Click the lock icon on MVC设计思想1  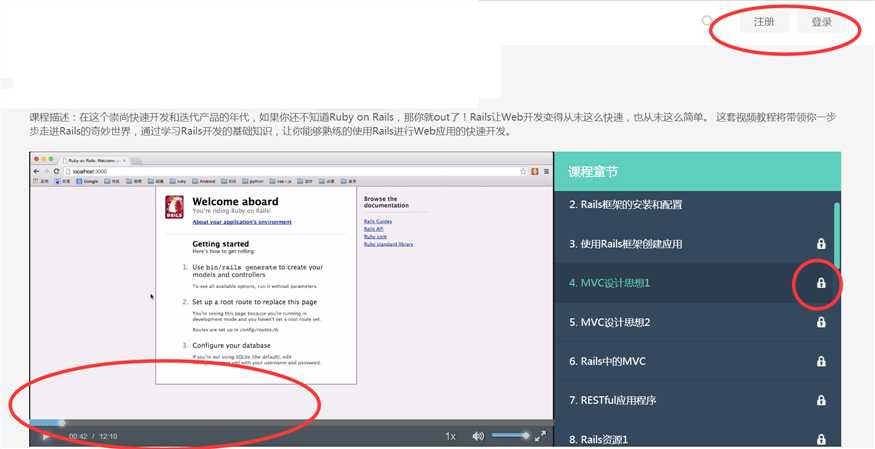[821, 283]
